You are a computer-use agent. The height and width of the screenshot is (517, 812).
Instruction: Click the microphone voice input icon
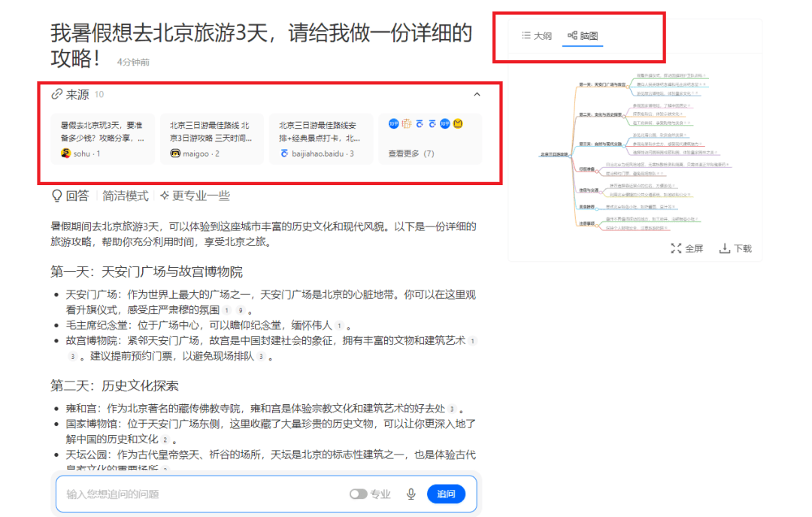(411, 494)
